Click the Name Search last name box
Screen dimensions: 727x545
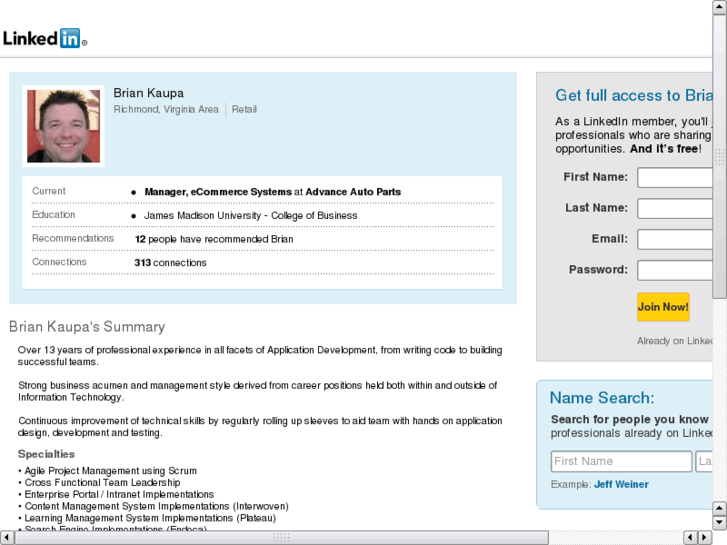(704, 462)
